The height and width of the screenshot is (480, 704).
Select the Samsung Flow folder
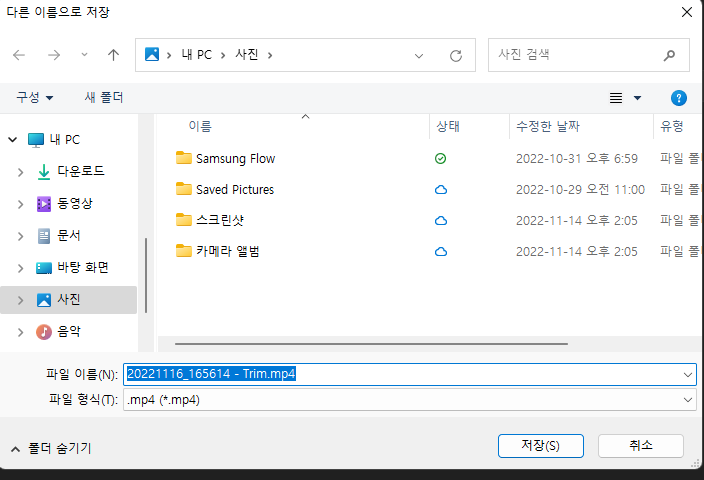coord(235,159)
